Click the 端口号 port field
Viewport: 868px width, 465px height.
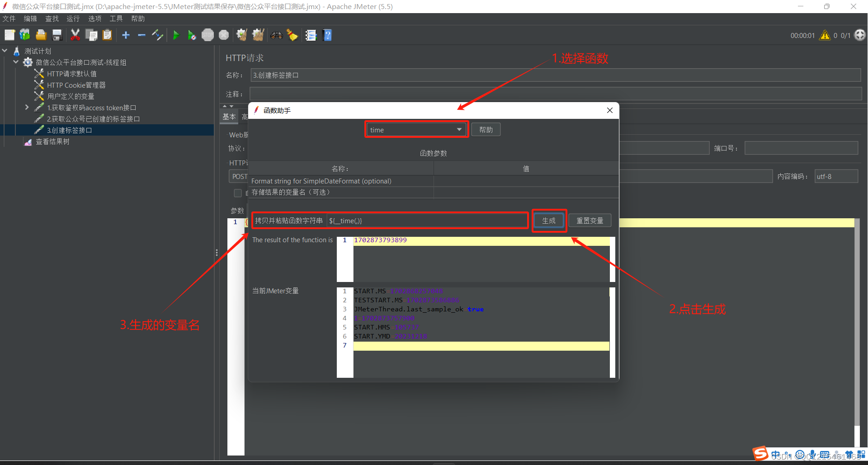(x=801, y=148)
